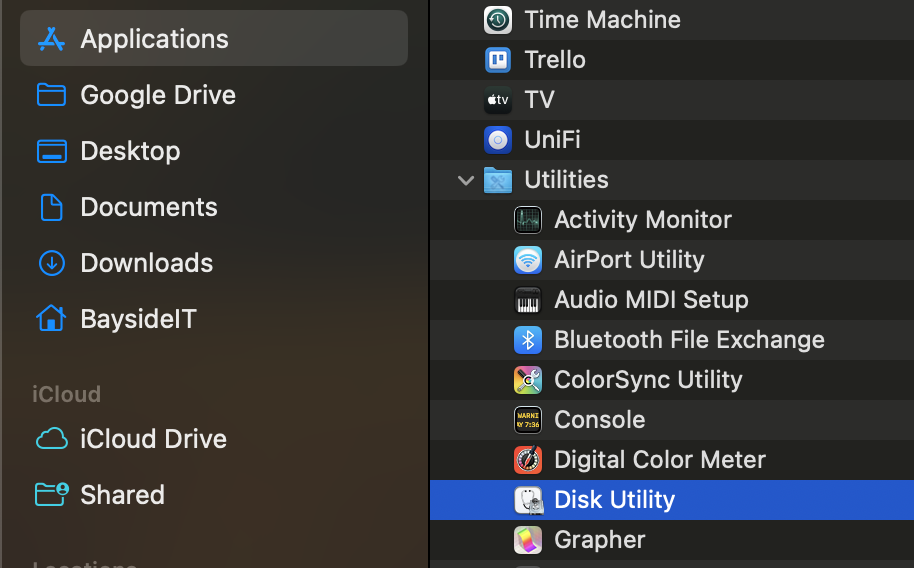Collapse the Utilities folder chevron

tap(465, 181)
